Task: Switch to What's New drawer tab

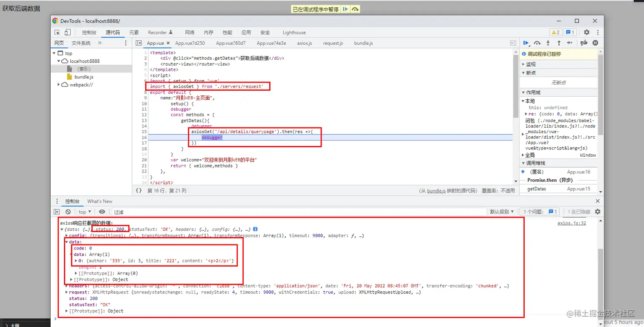Action: [x=100, y=201]
